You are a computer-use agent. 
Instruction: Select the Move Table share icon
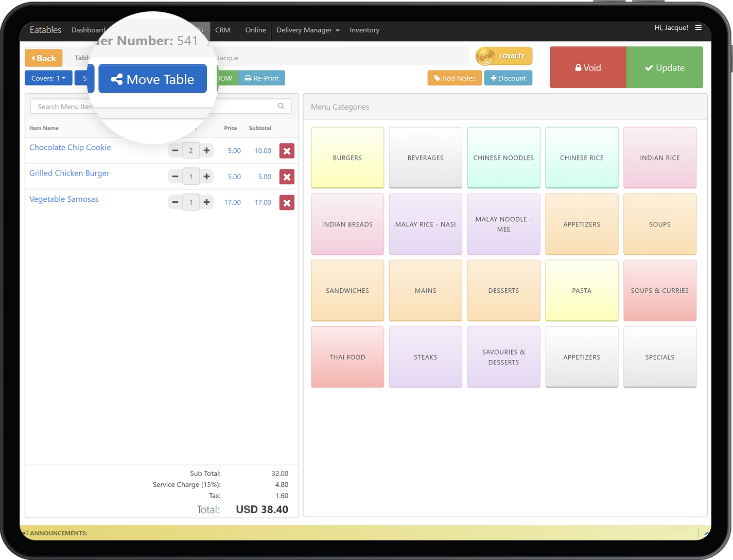117,79
